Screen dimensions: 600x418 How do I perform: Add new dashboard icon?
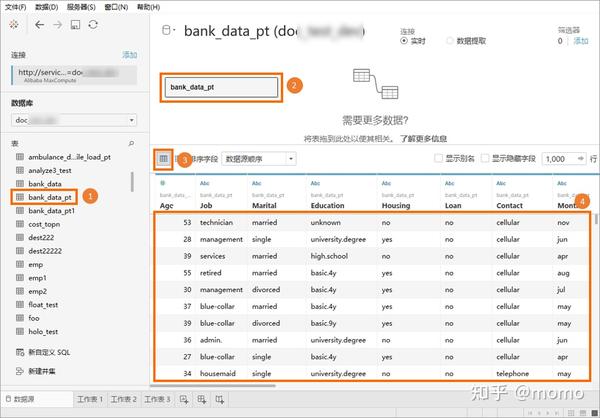[202, 400]
